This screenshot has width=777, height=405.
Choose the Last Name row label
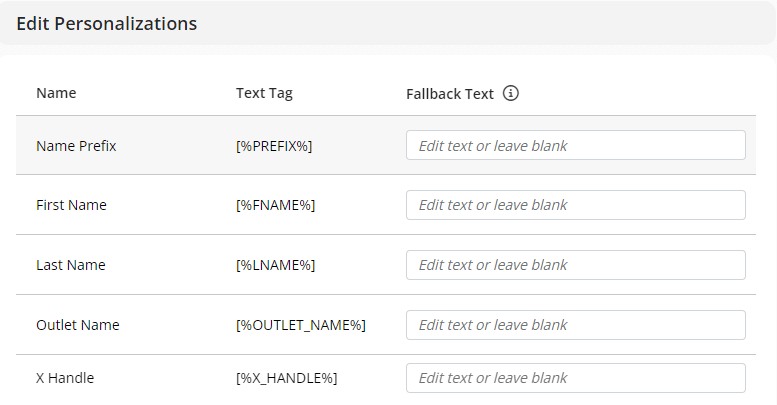coord(70,265)
